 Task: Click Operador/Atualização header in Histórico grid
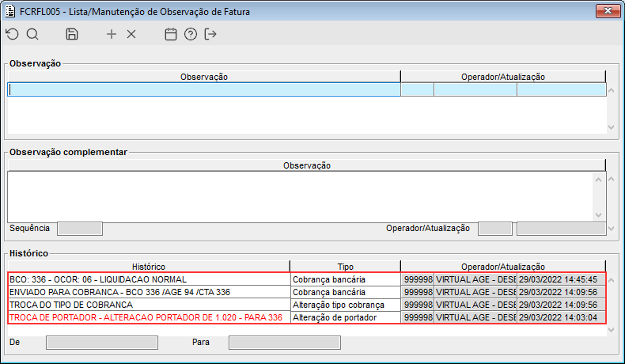pyautogui.click(x=503, y=267)
